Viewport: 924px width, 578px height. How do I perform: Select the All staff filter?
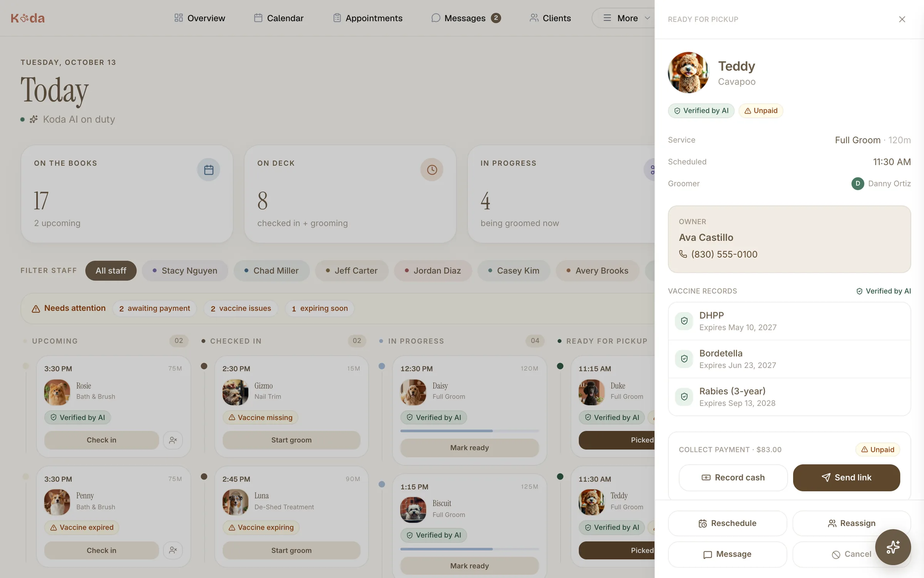111,271
